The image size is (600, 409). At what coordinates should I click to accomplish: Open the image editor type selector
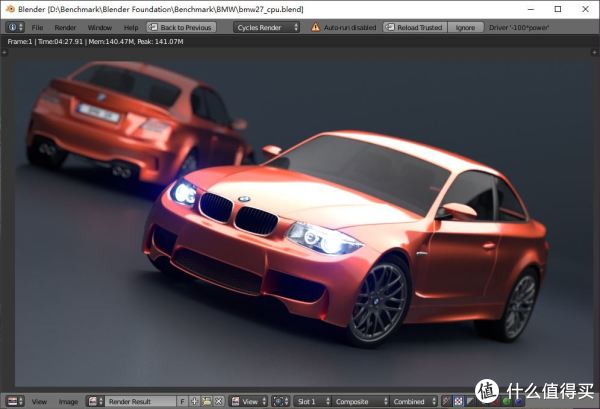pos(15,401)
